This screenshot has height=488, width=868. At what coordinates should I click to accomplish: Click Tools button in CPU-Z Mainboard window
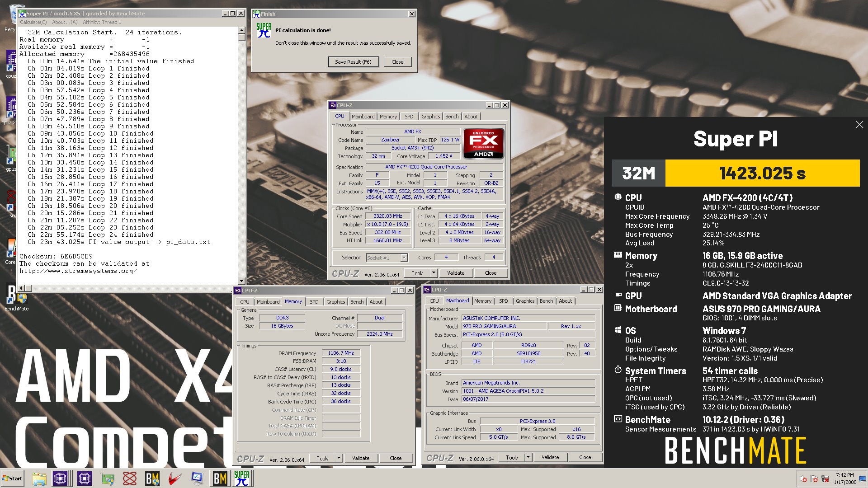512,457
